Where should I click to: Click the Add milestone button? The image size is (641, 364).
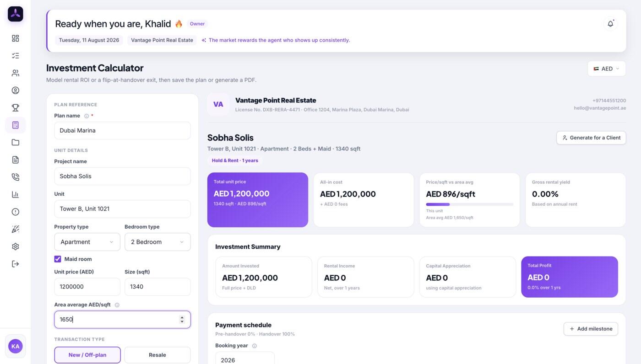591,329
